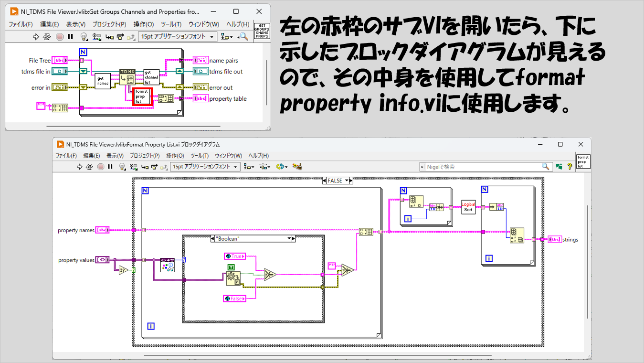644x363 pixels.
Task: Click the Abort Execution button in upper window
Action: coord(60,36)
